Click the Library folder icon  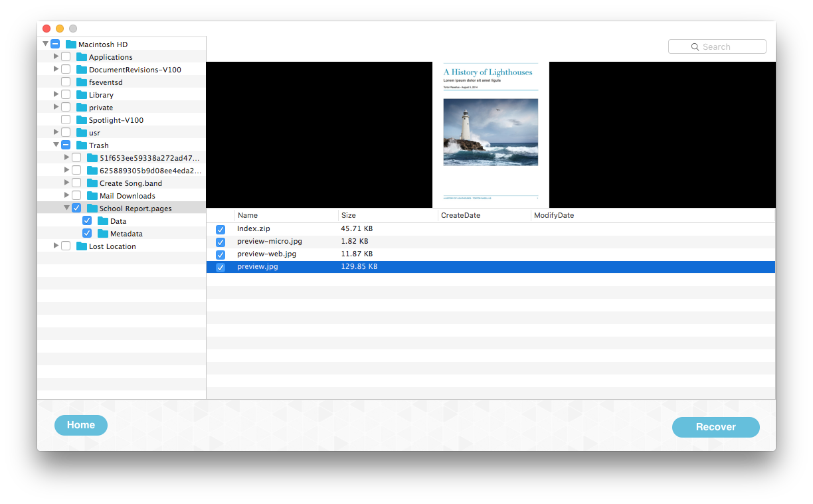click(x=82, y=95)
